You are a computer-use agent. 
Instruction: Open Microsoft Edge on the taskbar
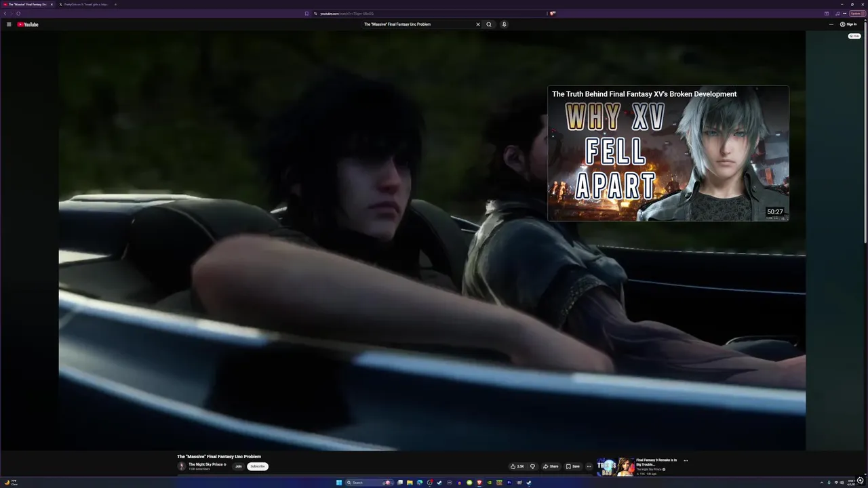[420, 483]
